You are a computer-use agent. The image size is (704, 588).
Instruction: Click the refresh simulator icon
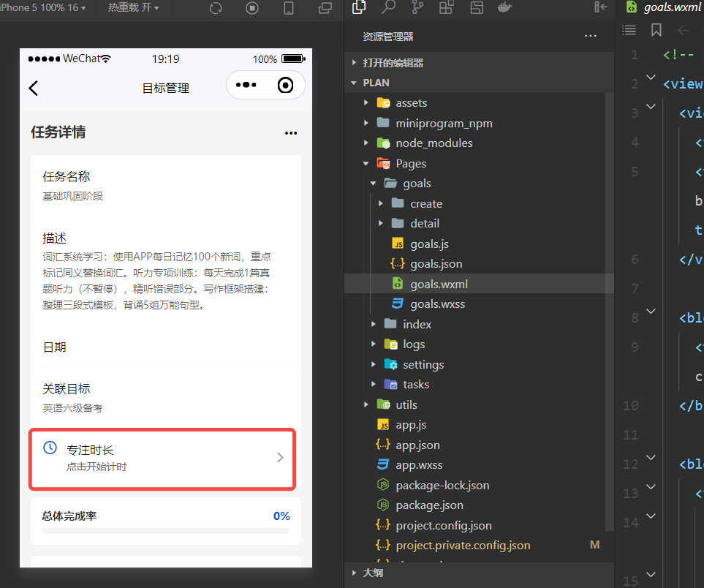pyautogui.click(x=216, y=8)
